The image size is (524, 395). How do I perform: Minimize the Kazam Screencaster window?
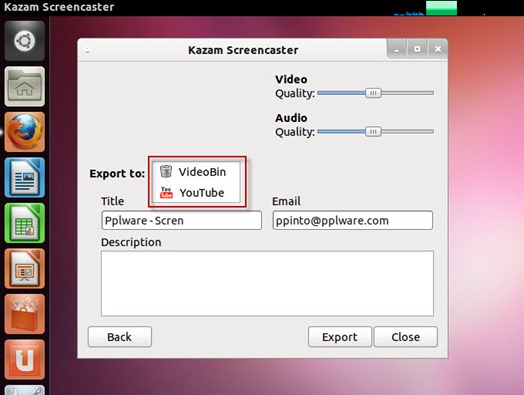[x=397, y=49]
